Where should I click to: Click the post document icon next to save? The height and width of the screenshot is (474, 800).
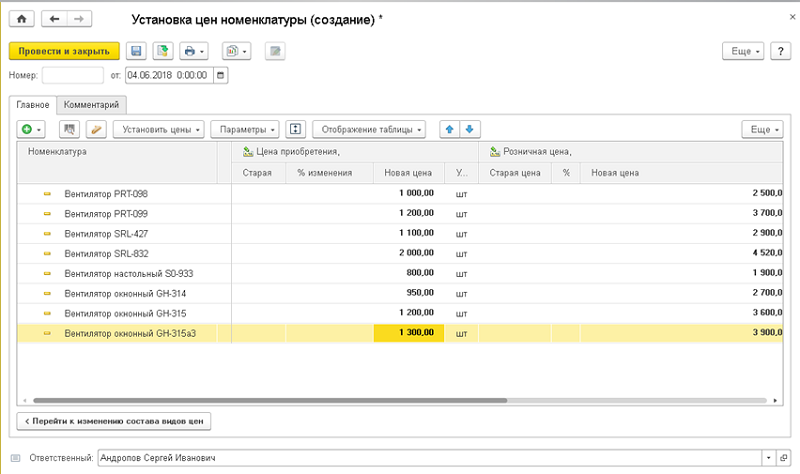pyautogui.click(x=163, y=51)
